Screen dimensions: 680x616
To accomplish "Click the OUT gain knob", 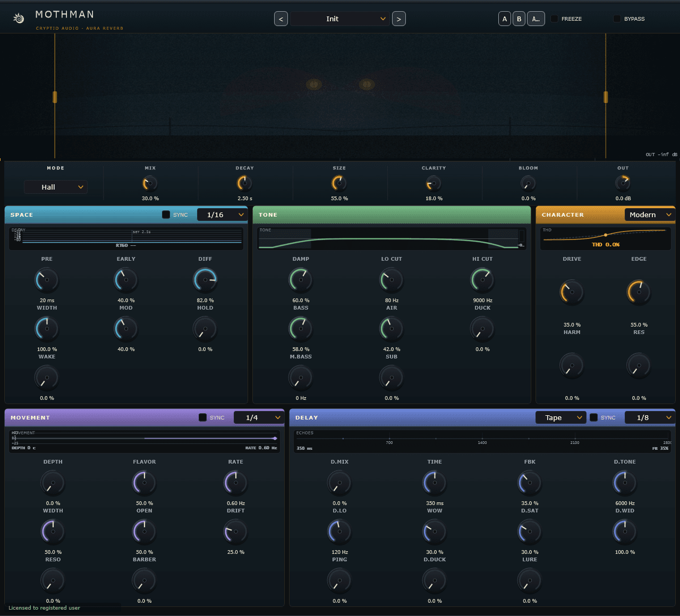I will coord(623,184).
